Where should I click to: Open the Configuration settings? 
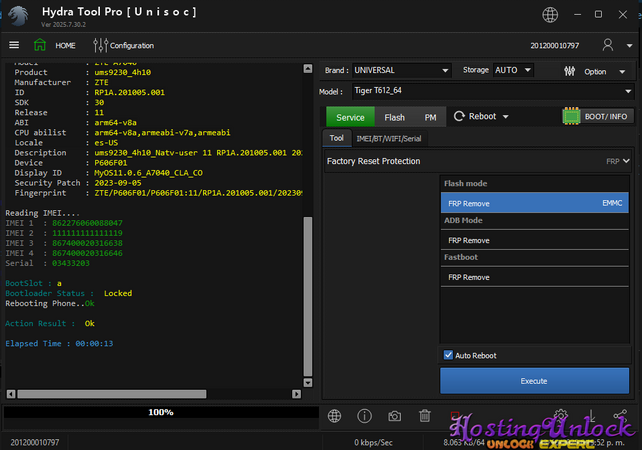pos(123,45)
